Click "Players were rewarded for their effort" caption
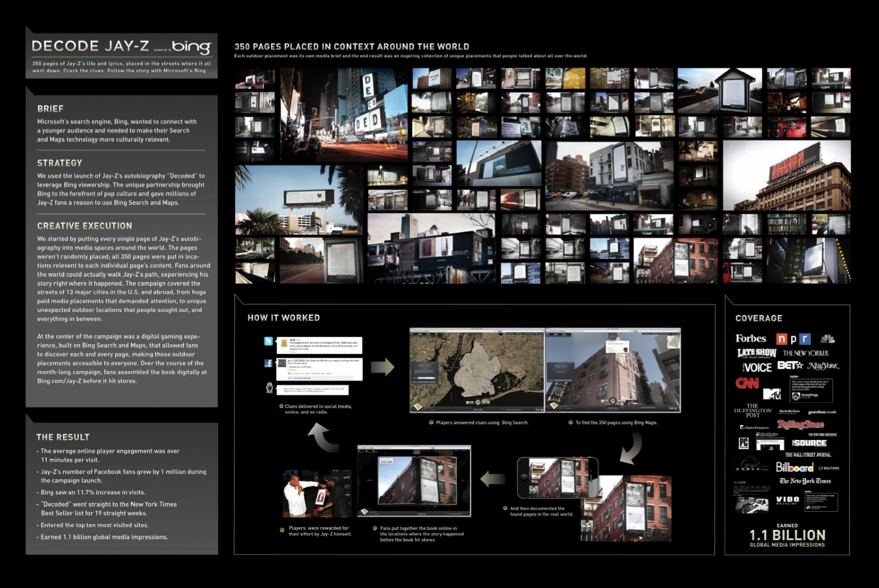Viewport: 879px width, 588px height. (x=320, y=531)
